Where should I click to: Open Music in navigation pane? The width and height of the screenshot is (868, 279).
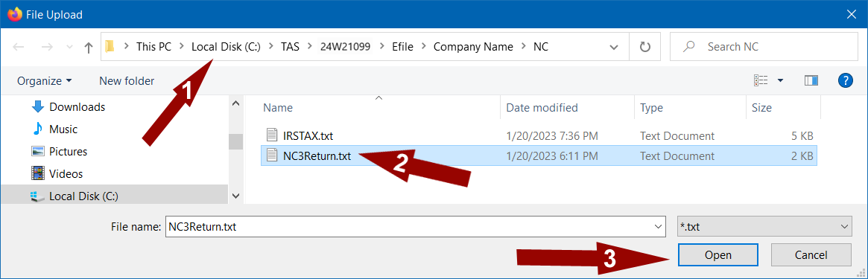63,129
